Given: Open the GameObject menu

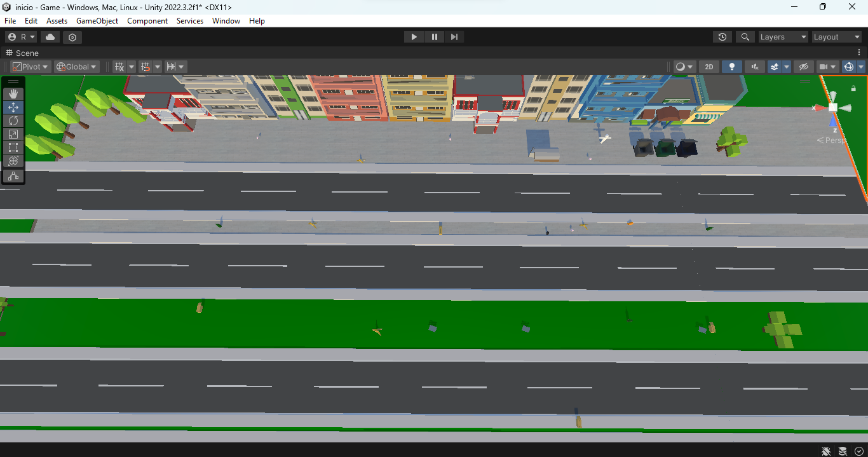Looking at the screenshot, I should click(x=97, y=21).
